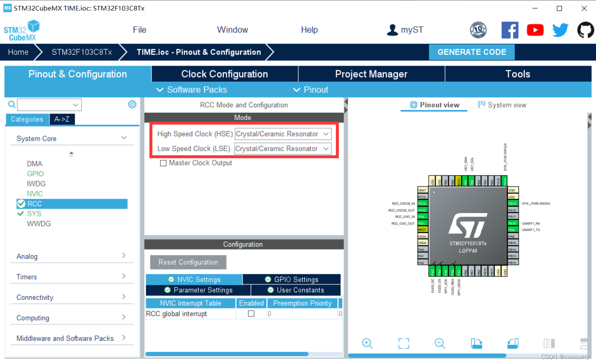Open the High Speed Clock (HSE) dropdown
Viewport: 596px width, 364px height.
pos(283,134)
